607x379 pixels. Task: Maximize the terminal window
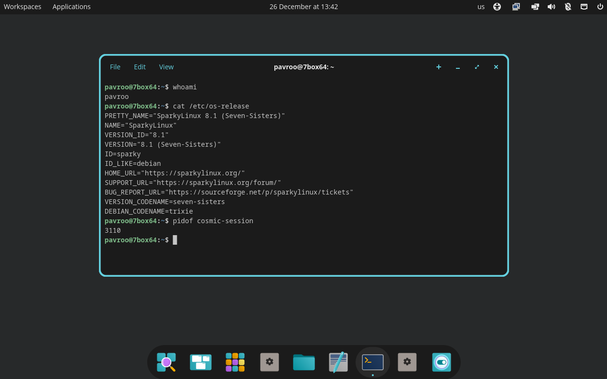477,67
